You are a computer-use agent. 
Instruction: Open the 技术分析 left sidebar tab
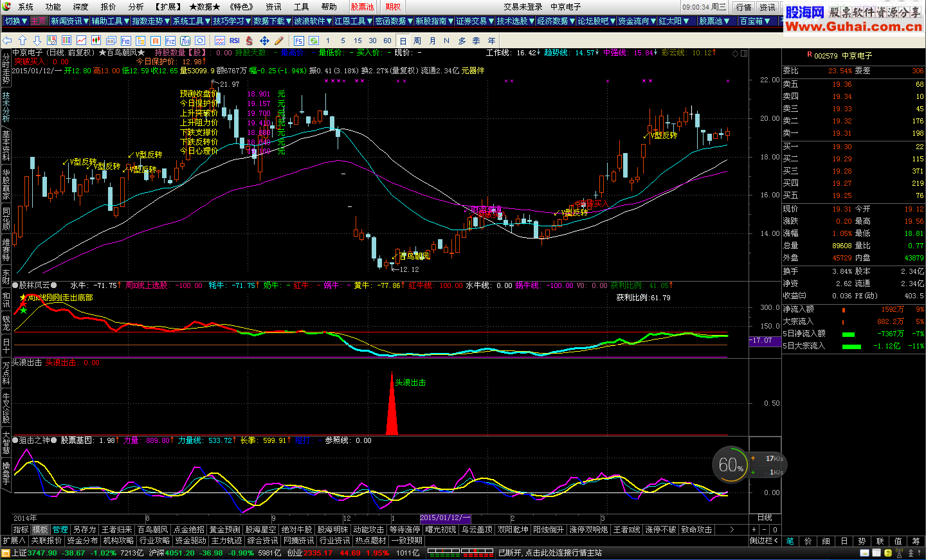(6, 106)
